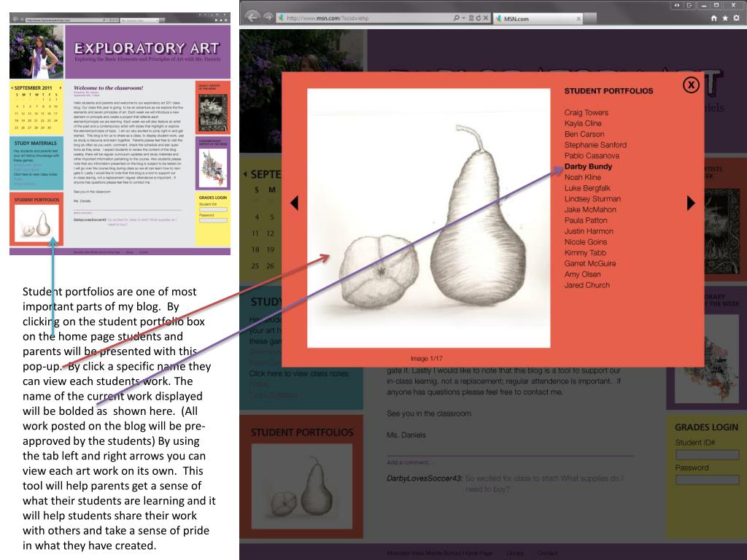Click the Student ID# field in large browser
Screen dimensions: 747x560
click(707, 454)
